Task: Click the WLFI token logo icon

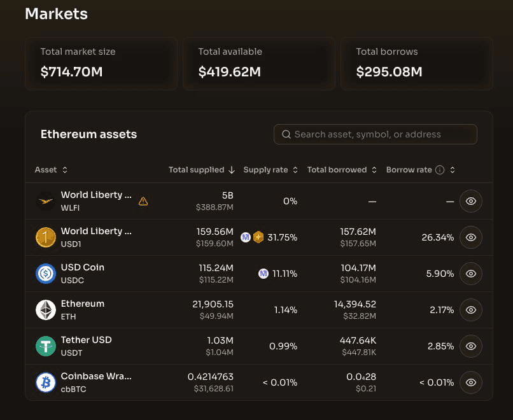Action: tap(46, 201)
